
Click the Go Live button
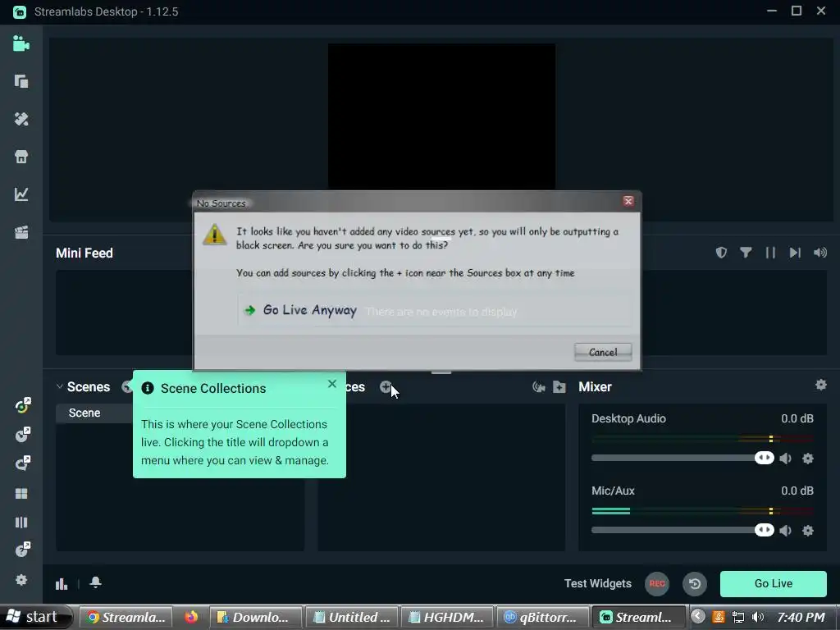pos(773,583)
